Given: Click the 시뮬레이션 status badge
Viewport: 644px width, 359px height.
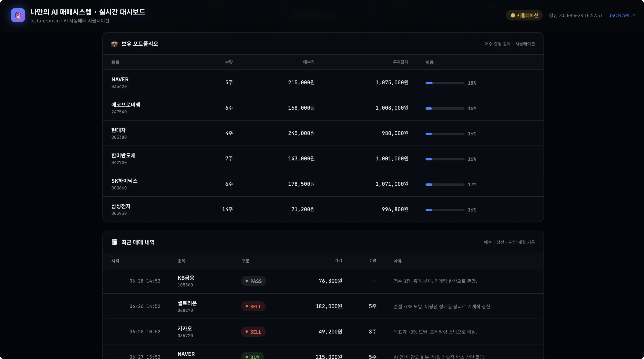Looking at the screenshot, I should coord(524,15).
